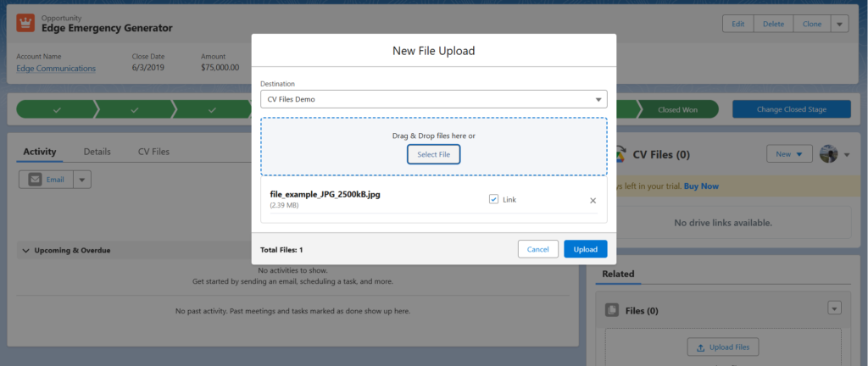Click the second completed stage checkmark

pos(135,109)
